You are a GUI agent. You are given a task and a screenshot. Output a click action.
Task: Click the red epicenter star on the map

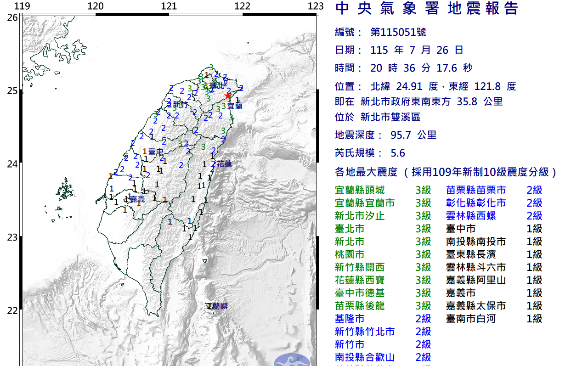pyautogui.click(x=228, y=96)
